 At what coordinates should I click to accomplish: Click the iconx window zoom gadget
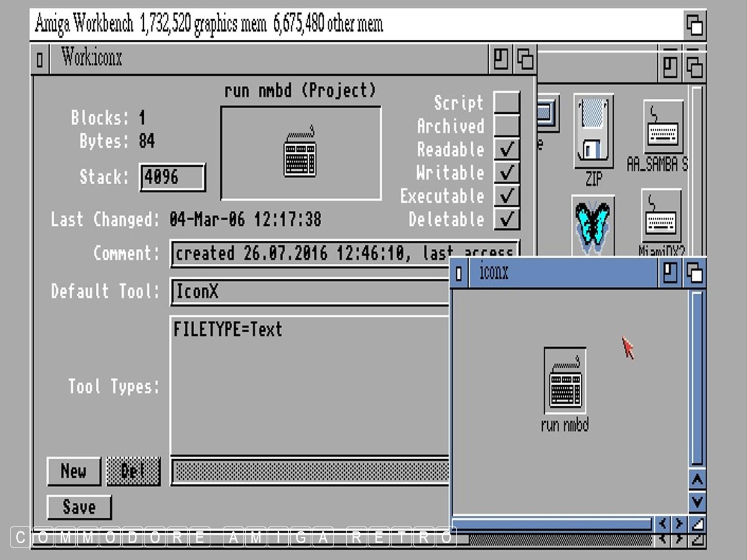[x=670, y=273]
